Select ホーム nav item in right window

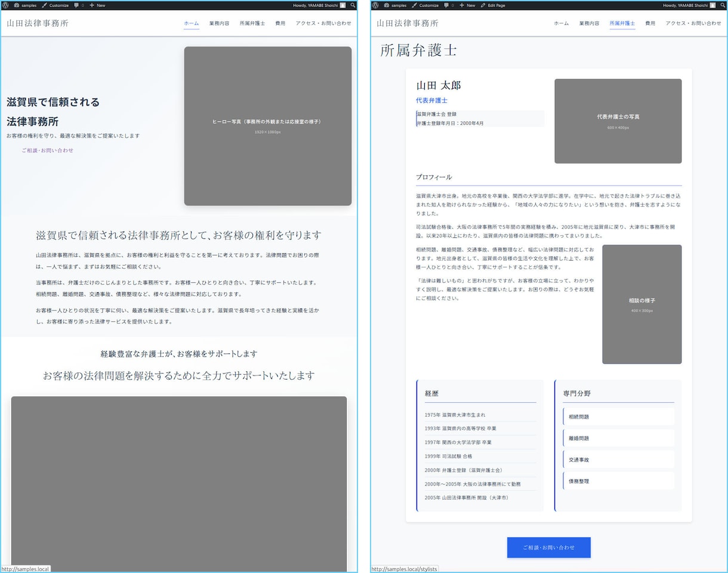tap(562, 23)
